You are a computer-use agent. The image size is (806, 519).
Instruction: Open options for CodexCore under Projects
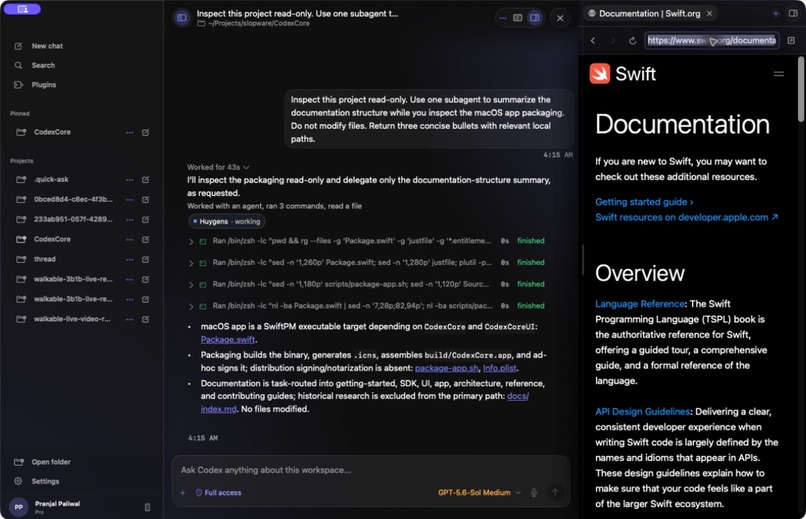point(130,239)
